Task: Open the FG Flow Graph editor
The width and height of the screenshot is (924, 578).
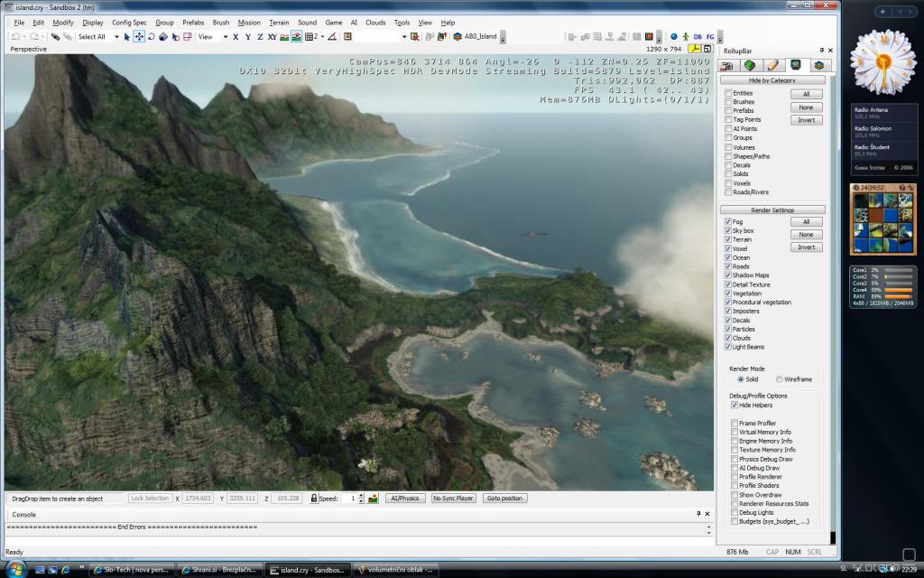Action: (710, 36)
